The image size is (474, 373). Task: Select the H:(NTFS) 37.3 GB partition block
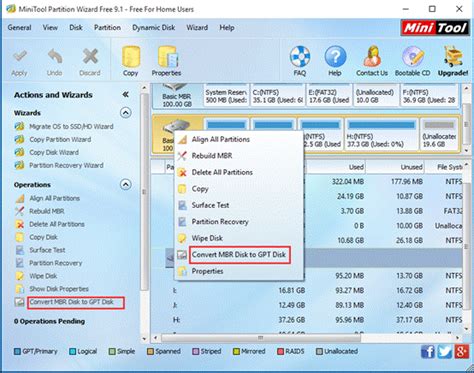(x=381, y=135)
